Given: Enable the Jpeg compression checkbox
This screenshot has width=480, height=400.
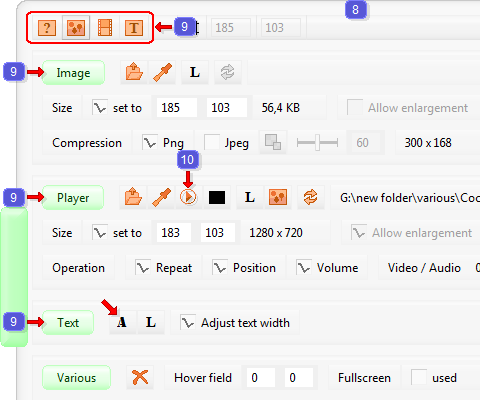Looking at the screenshot, I should coord(212,142).
